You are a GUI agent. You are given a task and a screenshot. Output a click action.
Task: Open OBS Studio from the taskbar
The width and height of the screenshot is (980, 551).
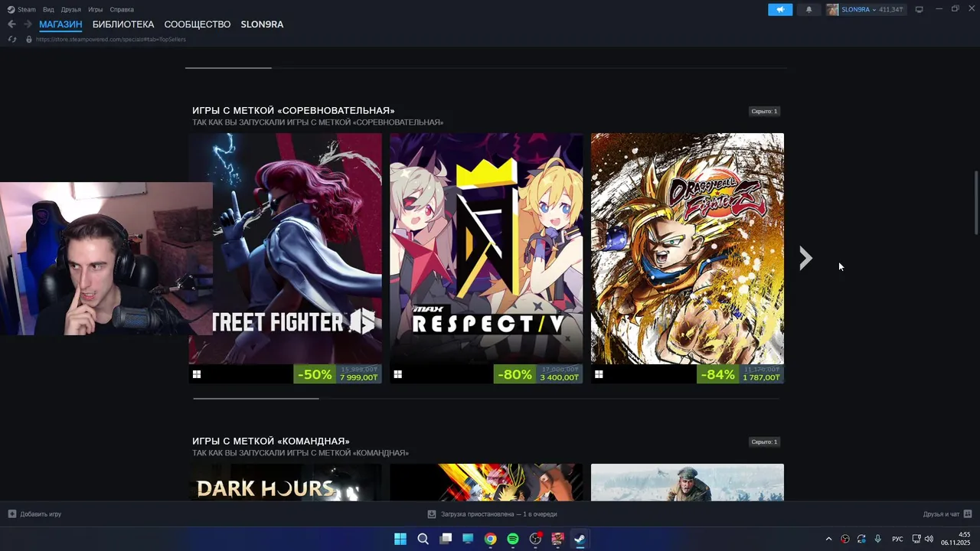pyautogui.click(x=535, y=539)
